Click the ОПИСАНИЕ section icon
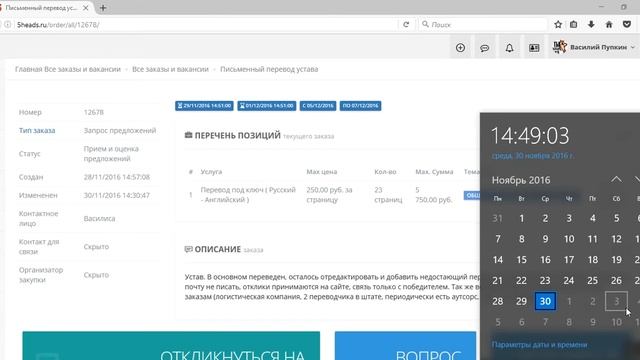Viewport: 640px width, 360px height. (x=188, y=249)
